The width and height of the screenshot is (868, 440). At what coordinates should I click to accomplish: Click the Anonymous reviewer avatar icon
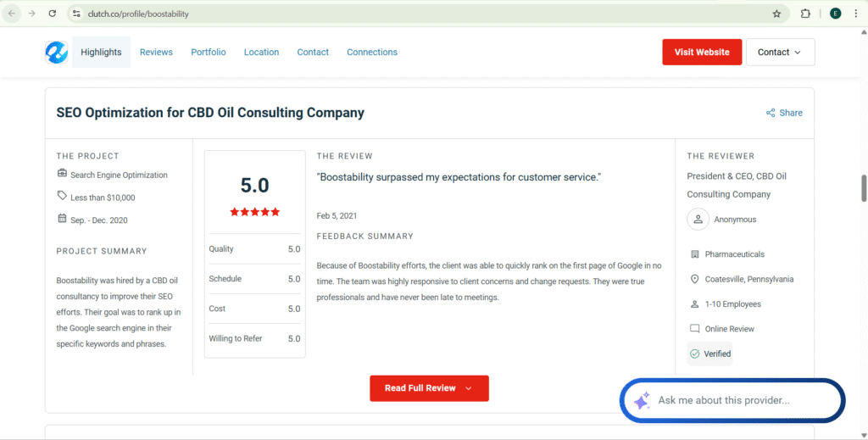tap(698, 220)
